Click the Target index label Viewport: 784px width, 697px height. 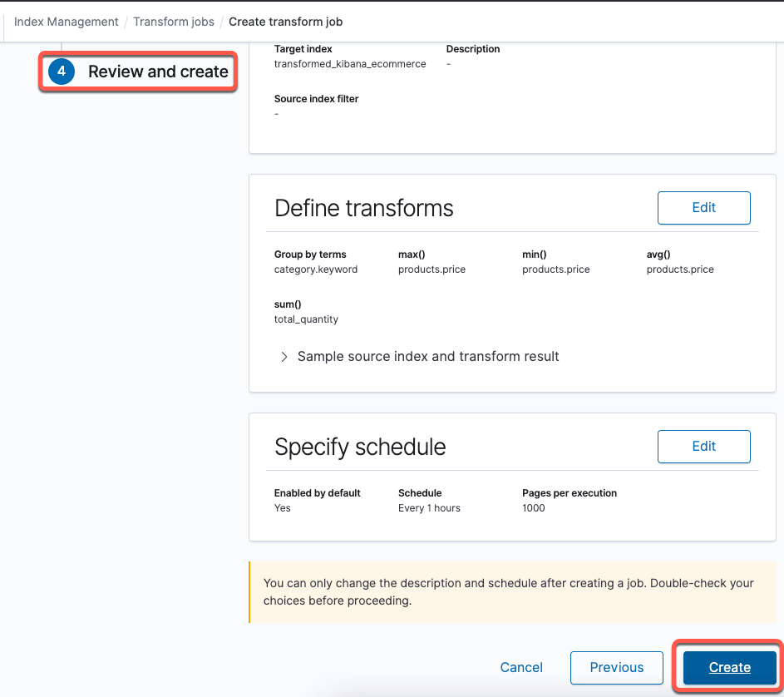[x=303, y=49]
